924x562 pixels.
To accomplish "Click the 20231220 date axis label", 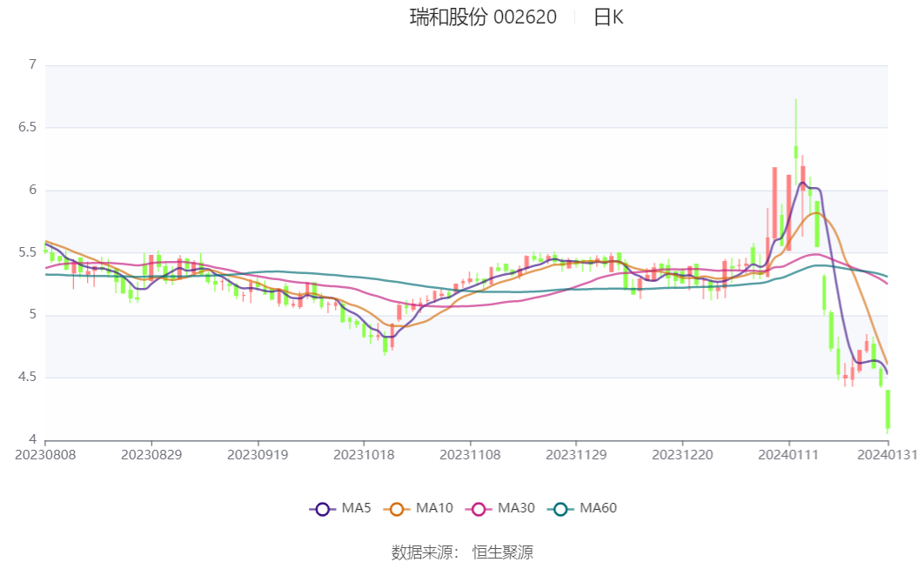I will [682, 455].
